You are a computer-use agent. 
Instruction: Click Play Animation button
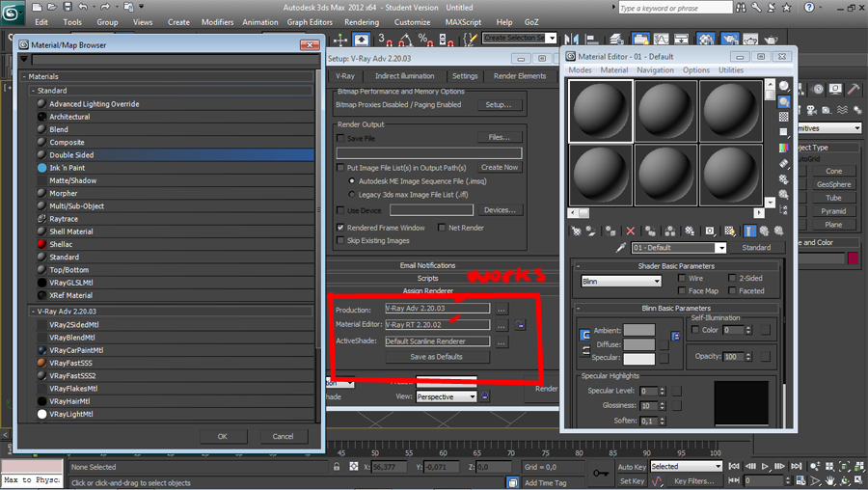click(765, 467)
